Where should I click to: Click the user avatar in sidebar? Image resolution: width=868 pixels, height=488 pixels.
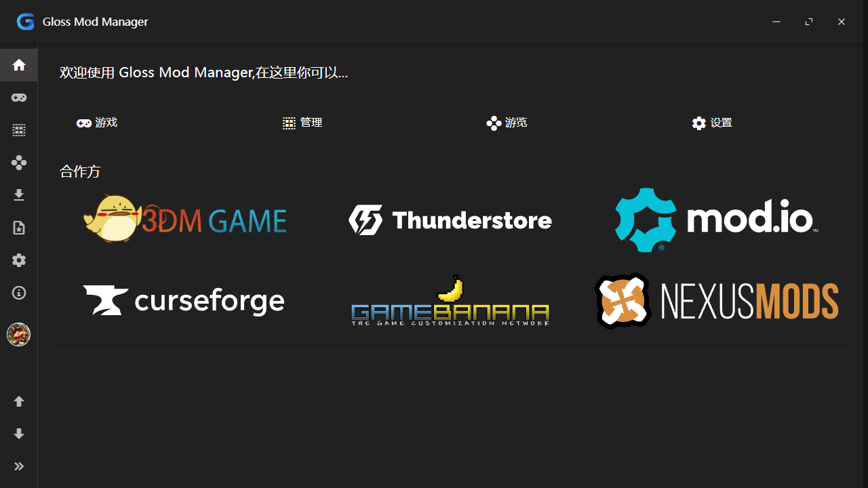tap(19, 335)
